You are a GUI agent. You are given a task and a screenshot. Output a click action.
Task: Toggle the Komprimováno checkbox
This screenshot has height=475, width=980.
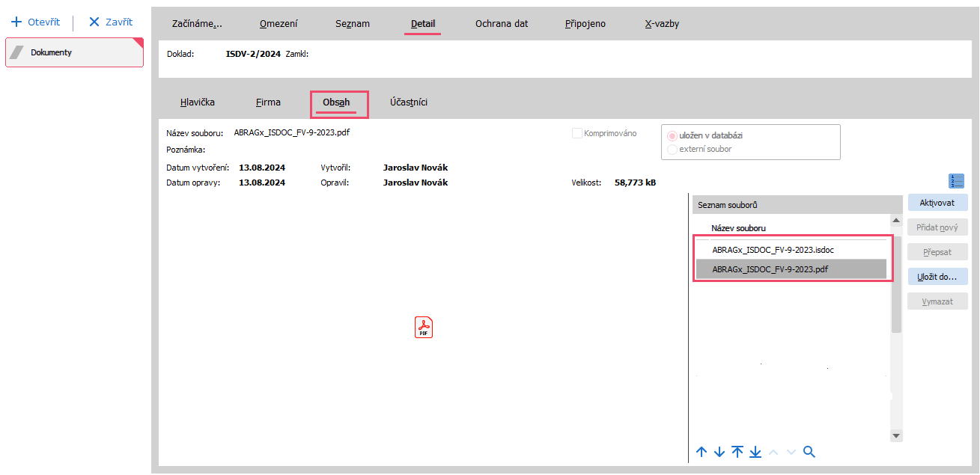point(577,134)
